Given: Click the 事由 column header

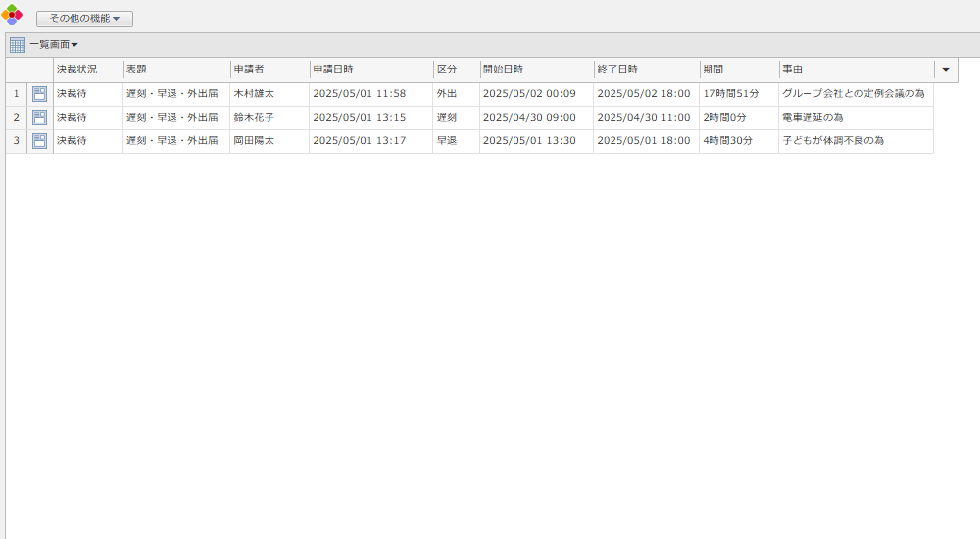Looking at the screenshot, I should point(793,70).
